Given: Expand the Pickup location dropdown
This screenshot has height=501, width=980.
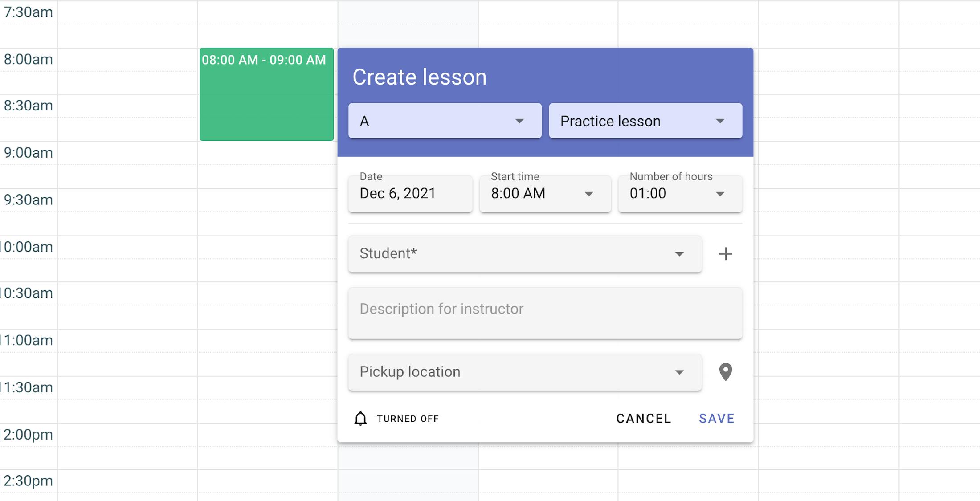Looking at the screenshot, I should (x=525, y=372).
